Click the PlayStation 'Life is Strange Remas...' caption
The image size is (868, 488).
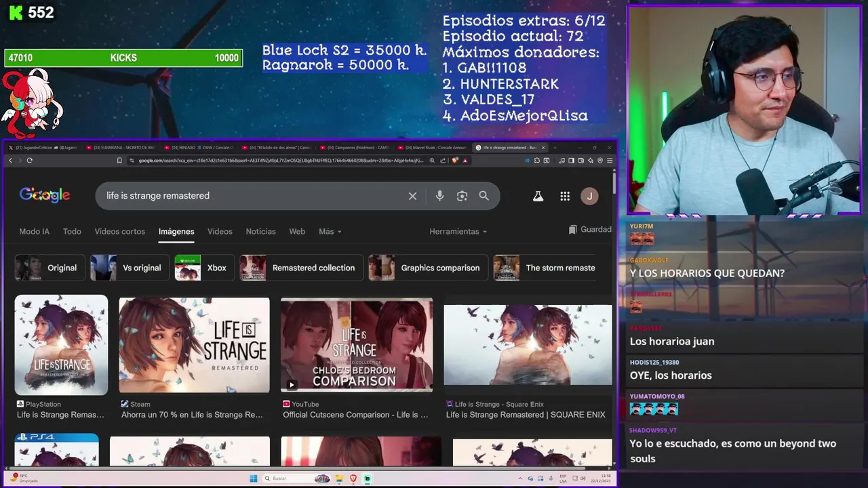[60, 415]
